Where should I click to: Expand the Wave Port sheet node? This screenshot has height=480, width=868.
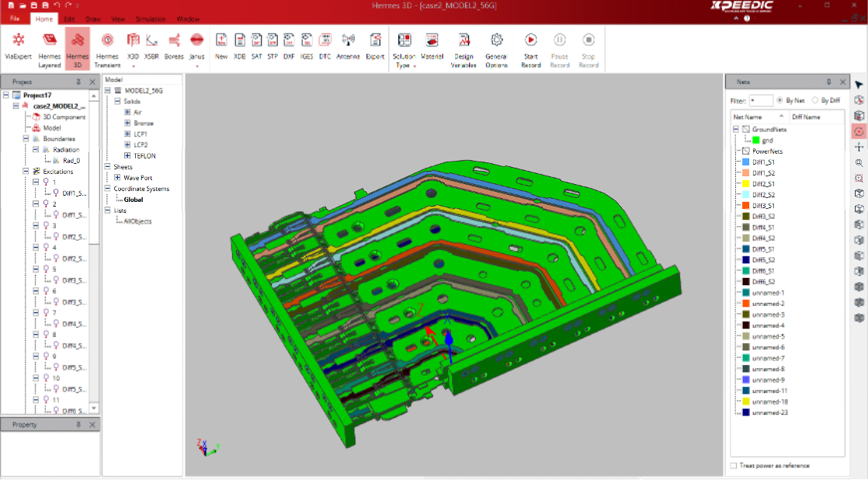point(117,178)
